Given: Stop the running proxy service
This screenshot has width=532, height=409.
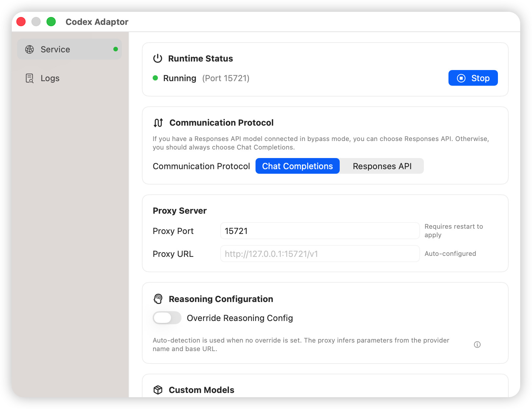Looking at the screenshot, I should click(473, 78).
